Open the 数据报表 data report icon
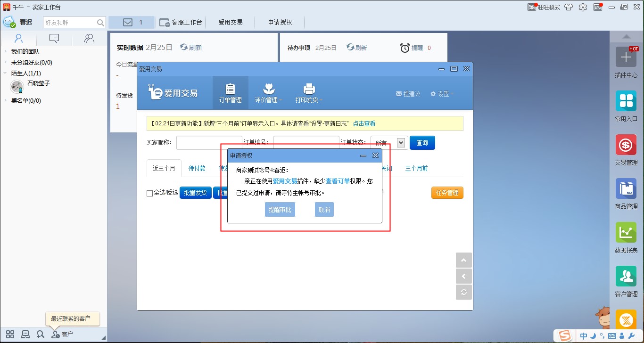644x343 pixels. 626,232
